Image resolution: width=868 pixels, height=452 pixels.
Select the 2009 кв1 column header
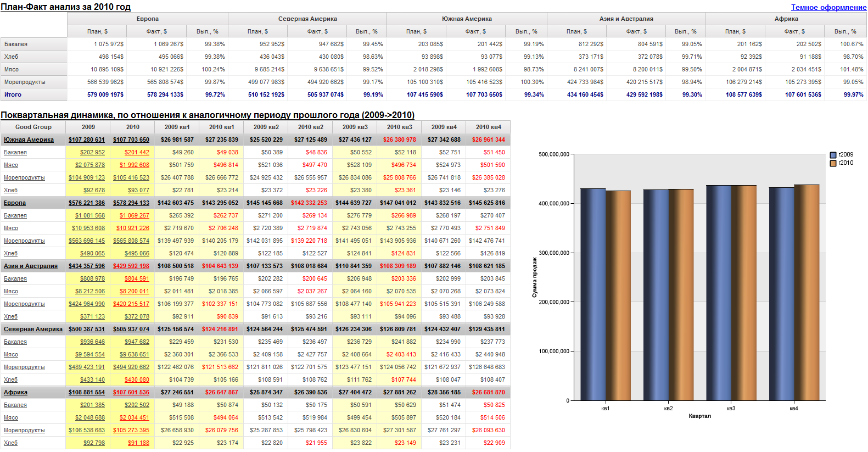click(x=177, y=127)
